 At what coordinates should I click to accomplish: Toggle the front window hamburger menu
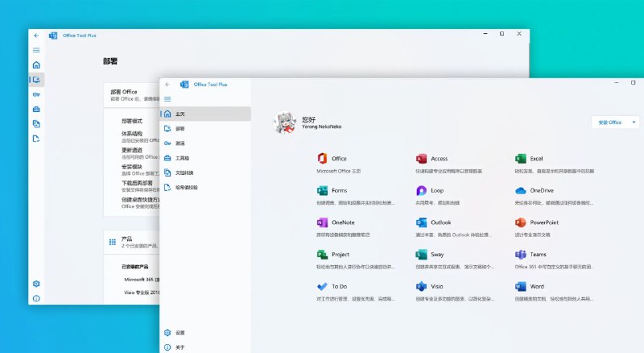click(167, 98)
